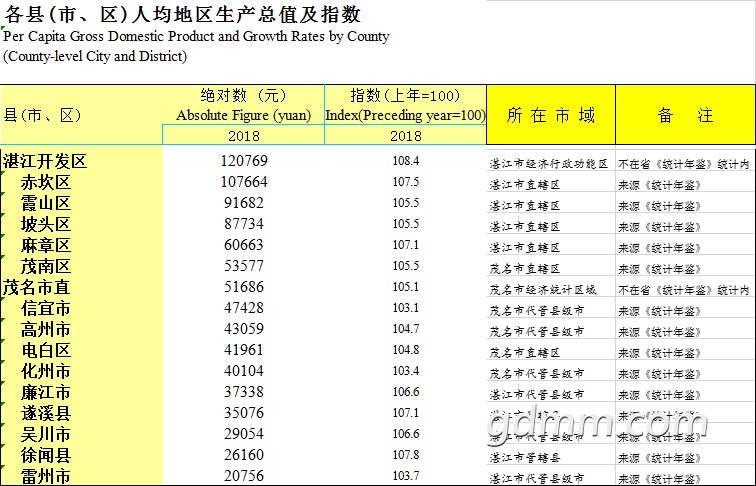Click the value 60663
This screenshot has width=756, height=486.
(244, 244)
